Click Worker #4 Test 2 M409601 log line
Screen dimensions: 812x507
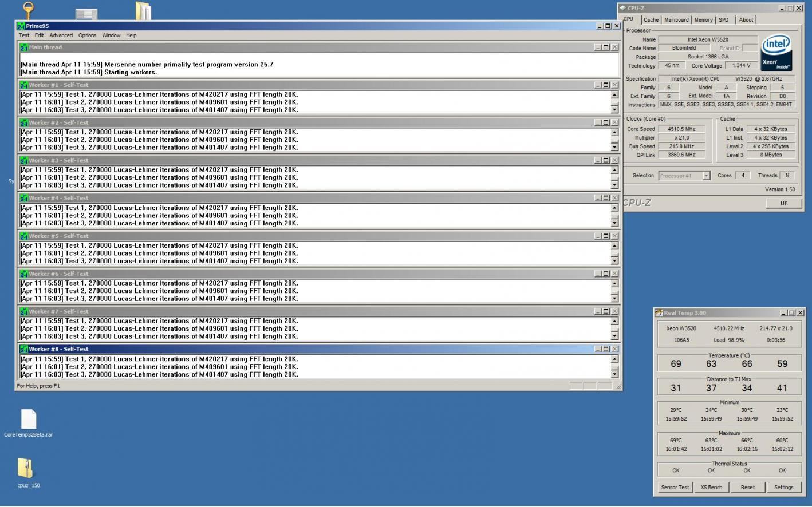click(x=159, y=216)
